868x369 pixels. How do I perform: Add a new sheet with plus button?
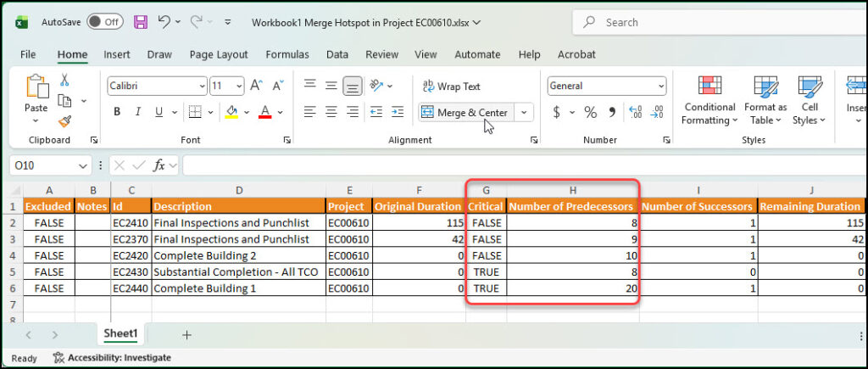pos(186,335)
